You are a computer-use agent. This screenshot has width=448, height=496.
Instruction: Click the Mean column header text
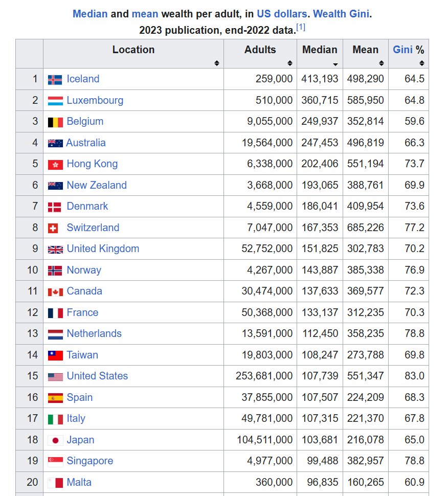pos(366,50)
